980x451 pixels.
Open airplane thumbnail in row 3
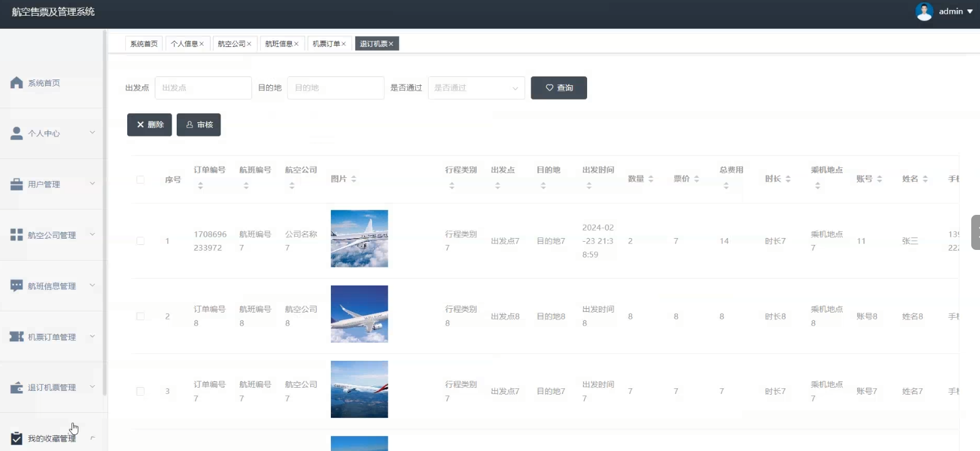tap(359, 389)
